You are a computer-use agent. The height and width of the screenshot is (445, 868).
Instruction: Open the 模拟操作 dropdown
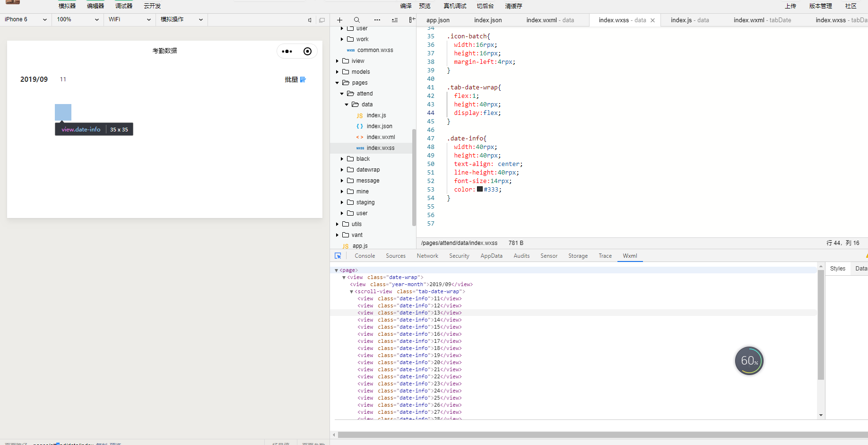tap(182, 19)
